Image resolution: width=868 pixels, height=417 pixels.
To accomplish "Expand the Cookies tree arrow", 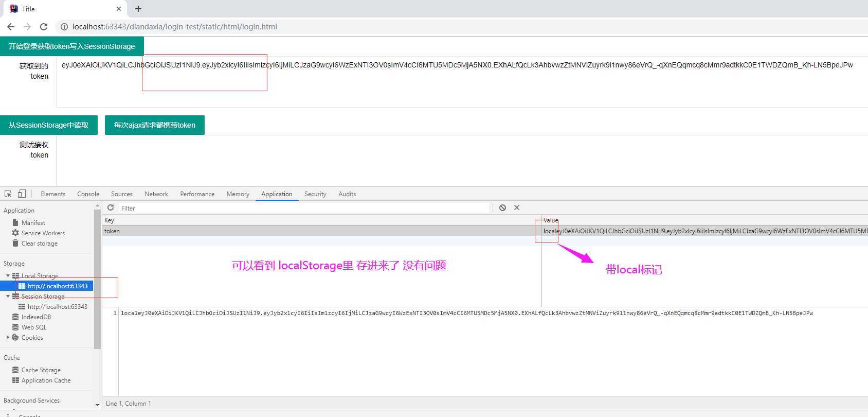I will [8, 338].
